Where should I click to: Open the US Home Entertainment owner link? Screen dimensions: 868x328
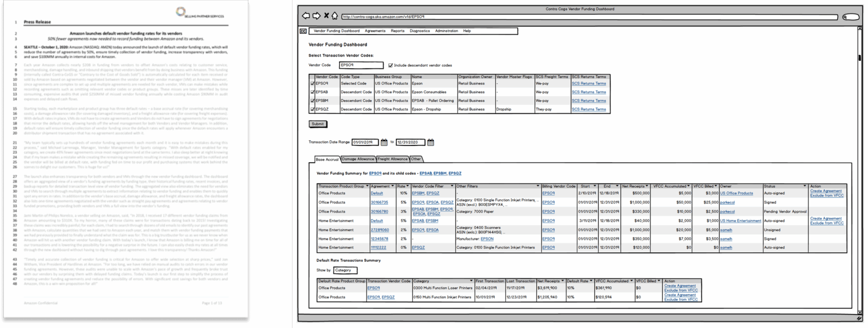741,221
